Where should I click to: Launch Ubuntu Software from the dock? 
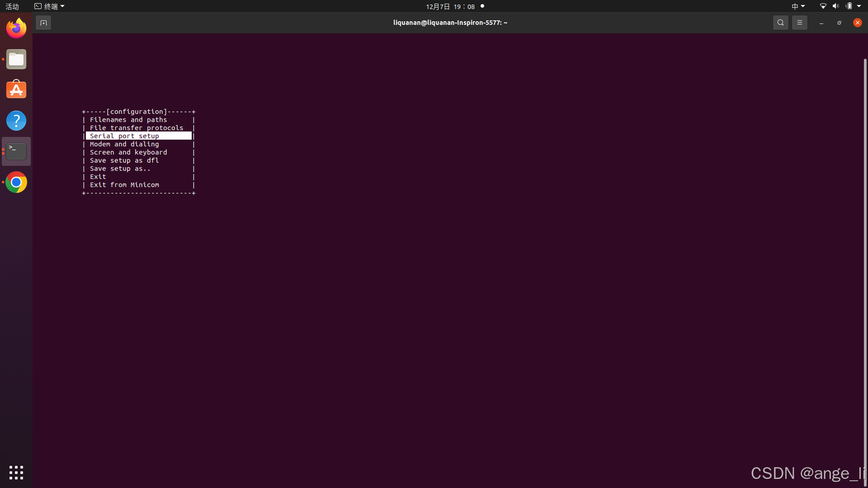click(16, 90)
